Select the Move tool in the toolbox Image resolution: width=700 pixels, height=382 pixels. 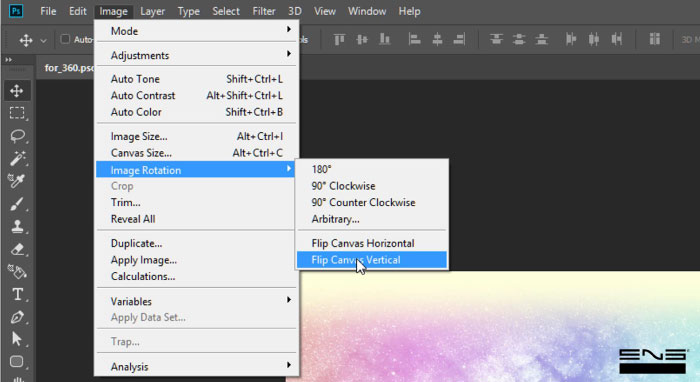click(17, 91)
